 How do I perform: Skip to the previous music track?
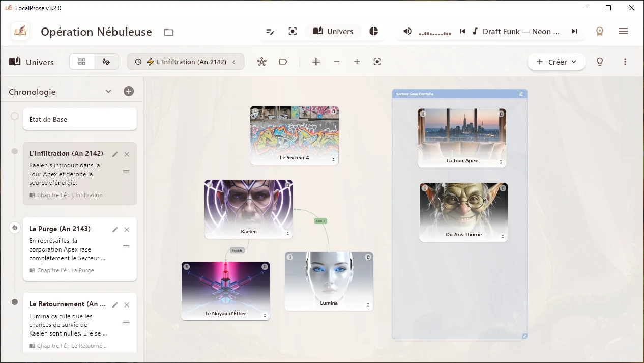pos(462,31)
